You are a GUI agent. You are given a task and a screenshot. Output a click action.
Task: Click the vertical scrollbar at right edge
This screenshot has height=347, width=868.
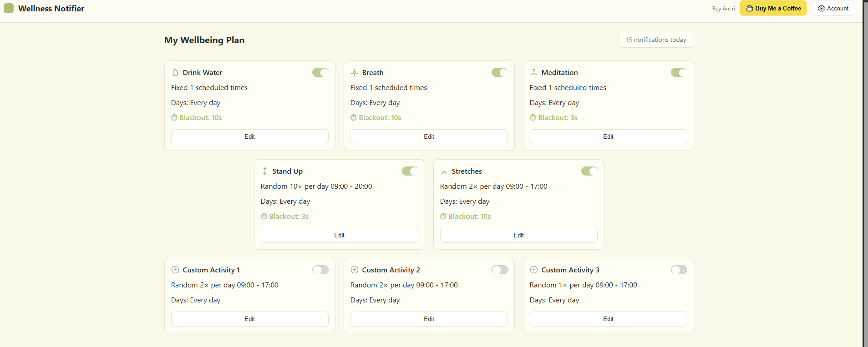[865, 173]
